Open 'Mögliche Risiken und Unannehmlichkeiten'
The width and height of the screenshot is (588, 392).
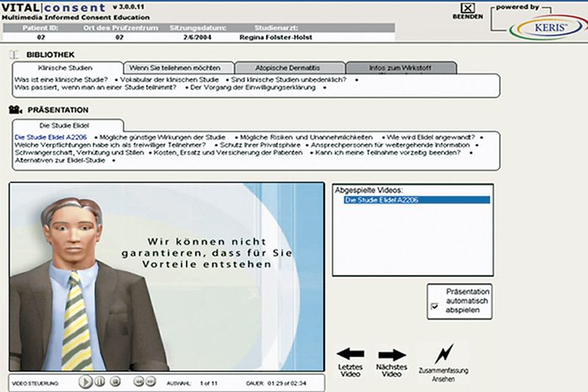click(x=306, y=138)
